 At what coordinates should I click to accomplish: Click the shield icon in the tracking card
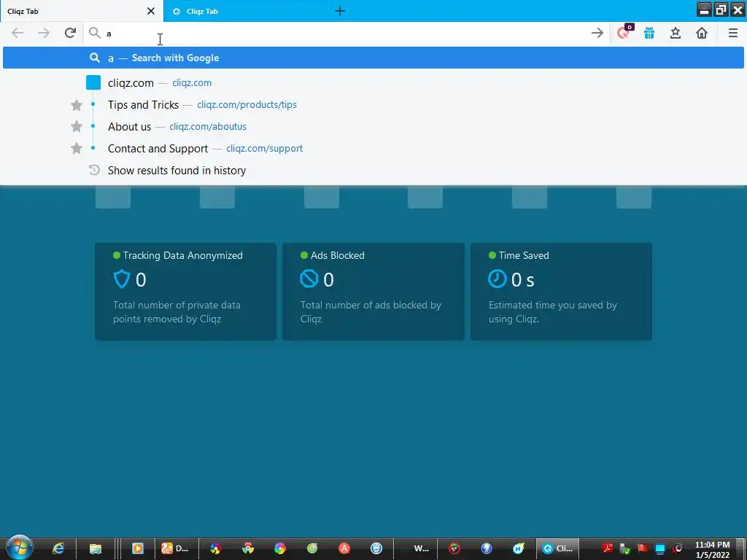122,279
